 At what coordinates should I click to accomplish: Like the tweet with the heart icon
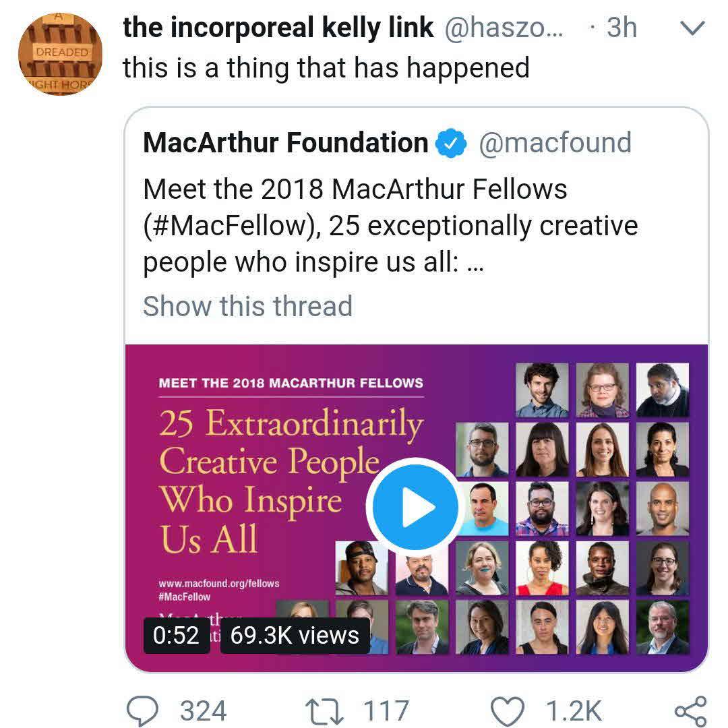pos(507,711)
